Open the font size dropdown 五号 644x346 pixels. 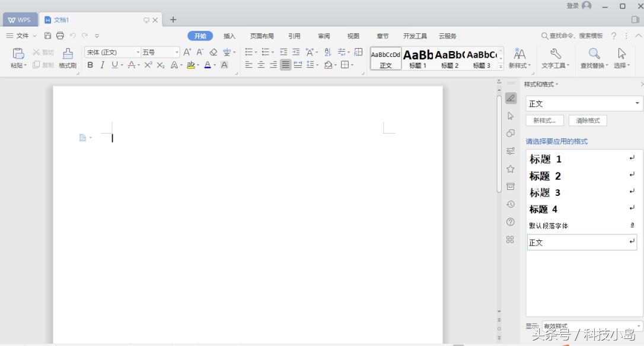[160, 52]
